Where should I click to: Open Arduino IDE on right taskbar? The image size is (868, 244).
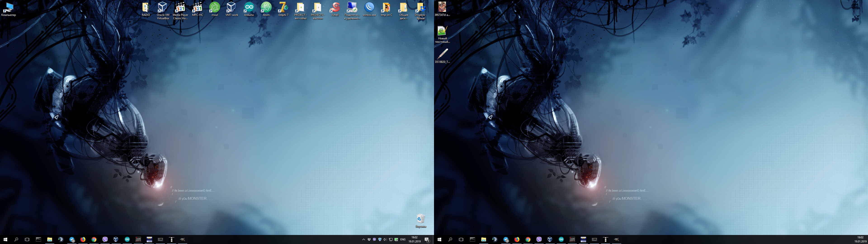(x=561, y=239)
